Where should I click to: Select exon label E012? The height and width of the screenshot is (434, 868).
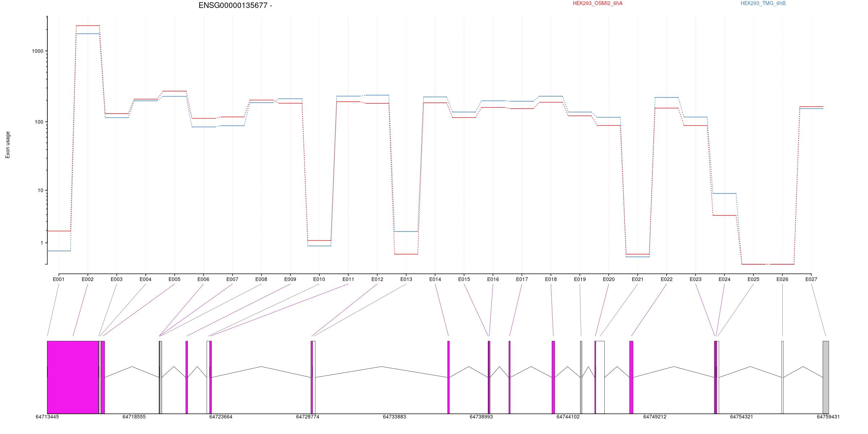pos(377,279)
